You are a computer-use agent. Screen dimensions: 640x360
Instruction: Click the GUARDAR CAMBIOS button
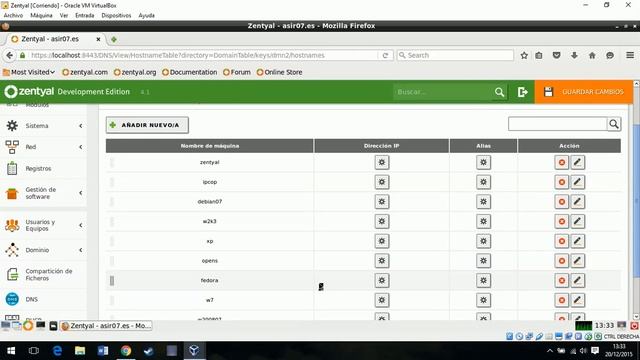coord(584,92)
